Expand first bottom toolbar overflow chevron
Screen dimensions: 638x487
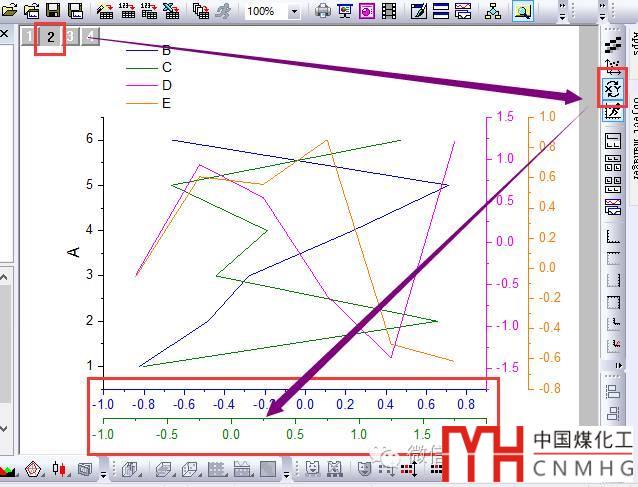coord(103,474)
